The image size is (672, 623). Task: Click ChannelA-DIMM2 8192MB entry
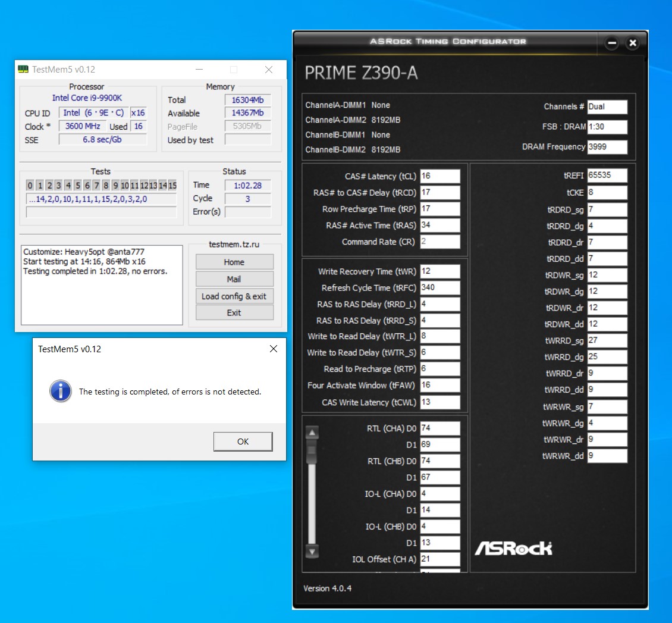point(353,120)
